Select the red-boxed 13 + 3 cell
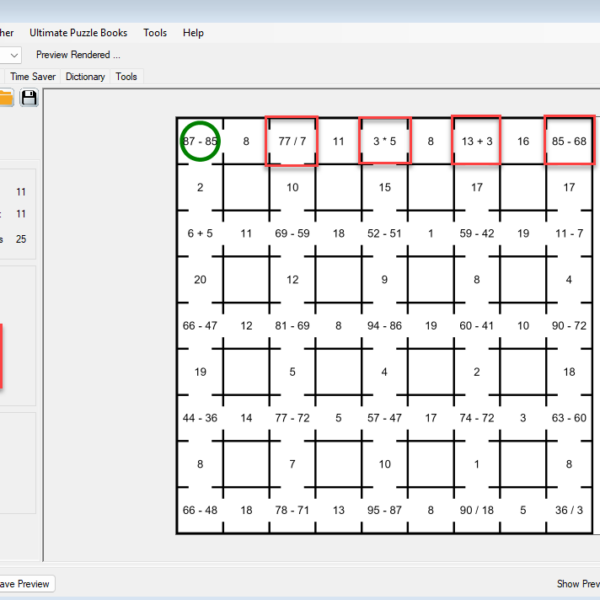 477,141
